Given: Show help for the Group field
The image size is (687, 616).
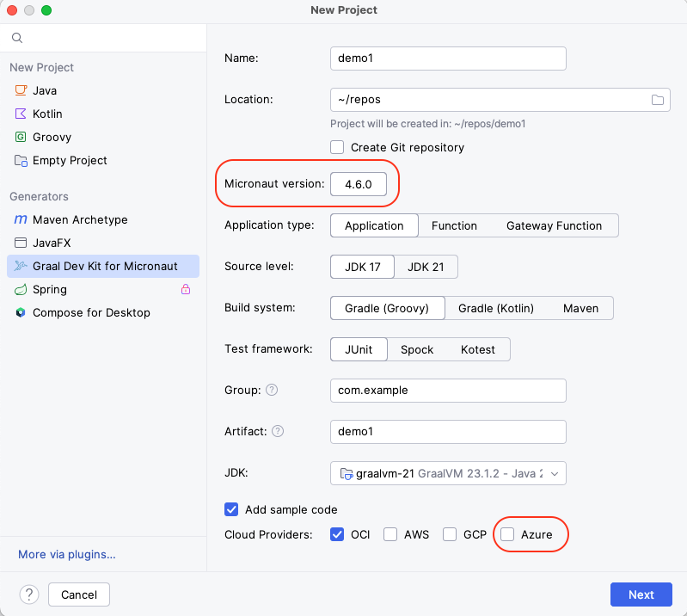Looking at the screenshot, I should click(x=272, y=390).
